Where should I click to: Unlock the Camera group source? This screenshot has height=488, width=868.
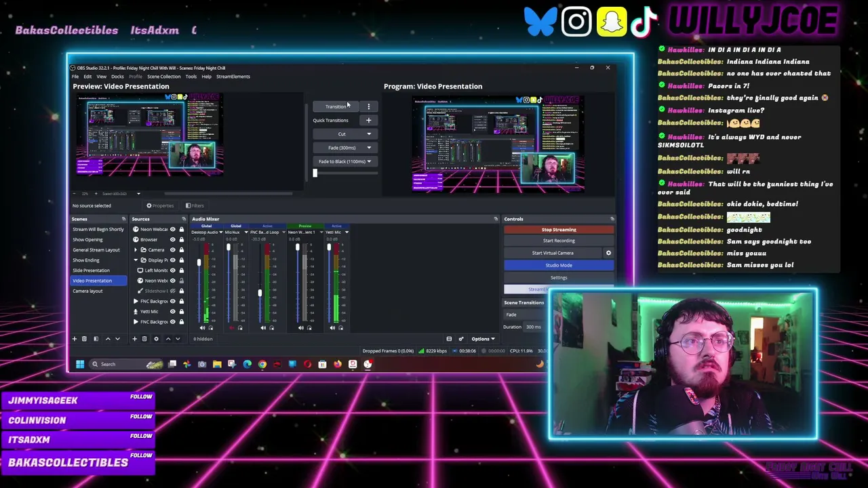pyautogui.click(x=181, y=249)
